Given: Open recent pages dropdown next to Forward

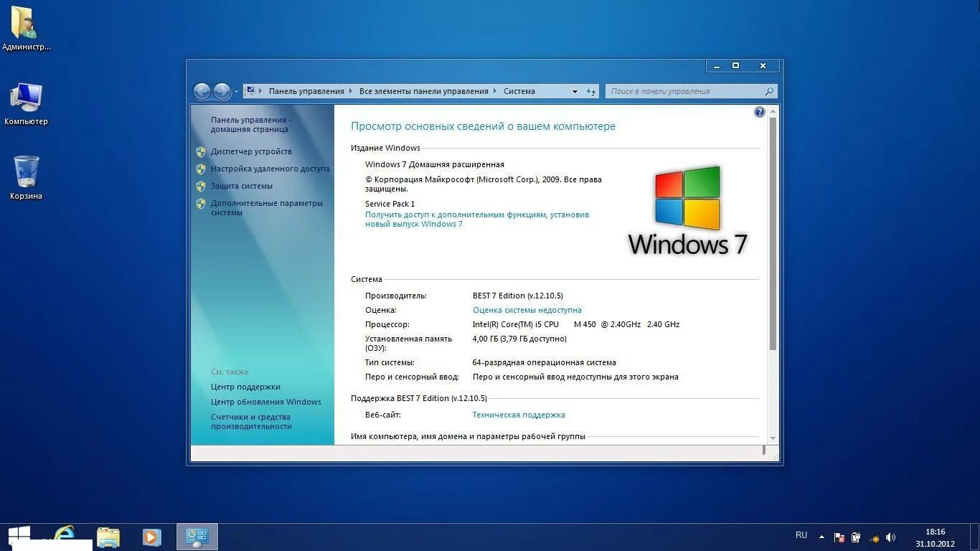Looking at the screenshot, I should pyautogui.click(x=236, y=92).
